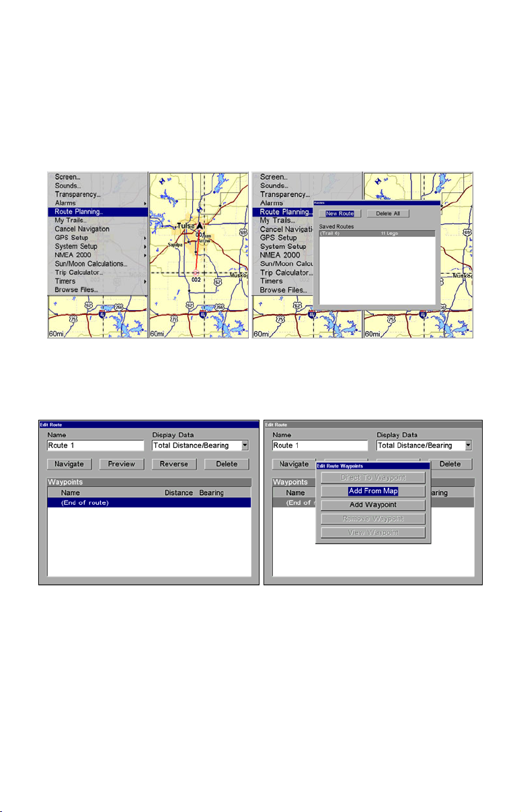Click the Preview button in Edit Route

click(x=122, y=464)
